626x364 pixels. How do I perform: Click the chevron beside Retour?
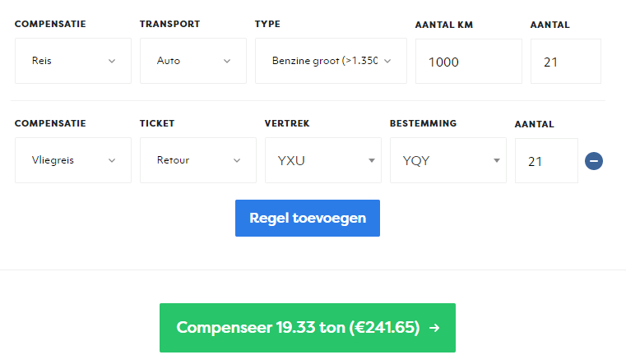(x=237, y=160)
